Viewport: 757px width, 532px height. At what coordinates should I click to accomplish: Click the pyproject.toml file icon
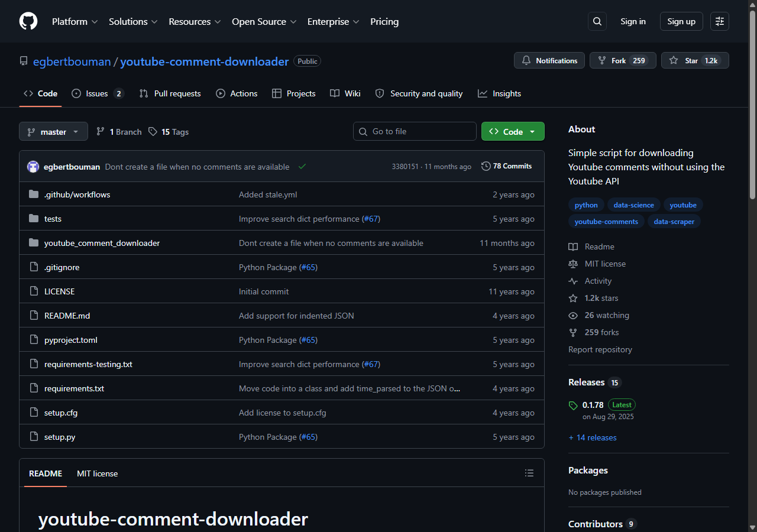point(34,340)
